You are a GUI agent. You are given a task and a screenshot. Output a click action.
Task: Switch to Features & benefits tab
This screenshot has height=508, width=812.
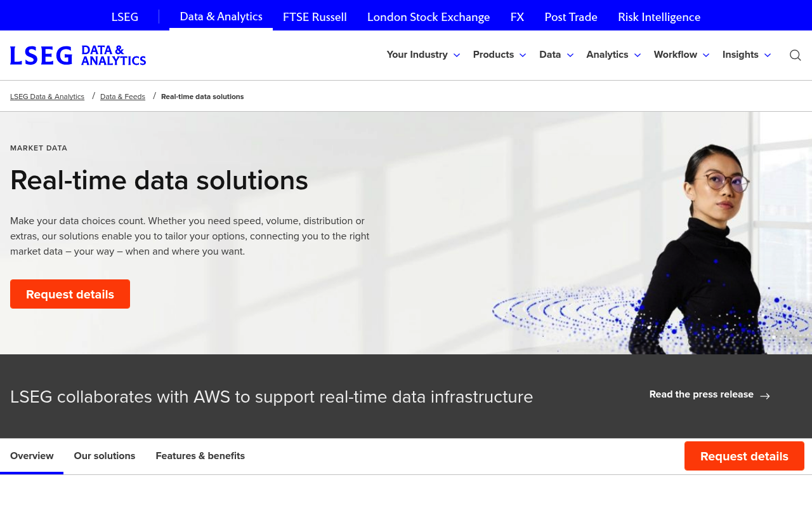(x=200, y=456)
